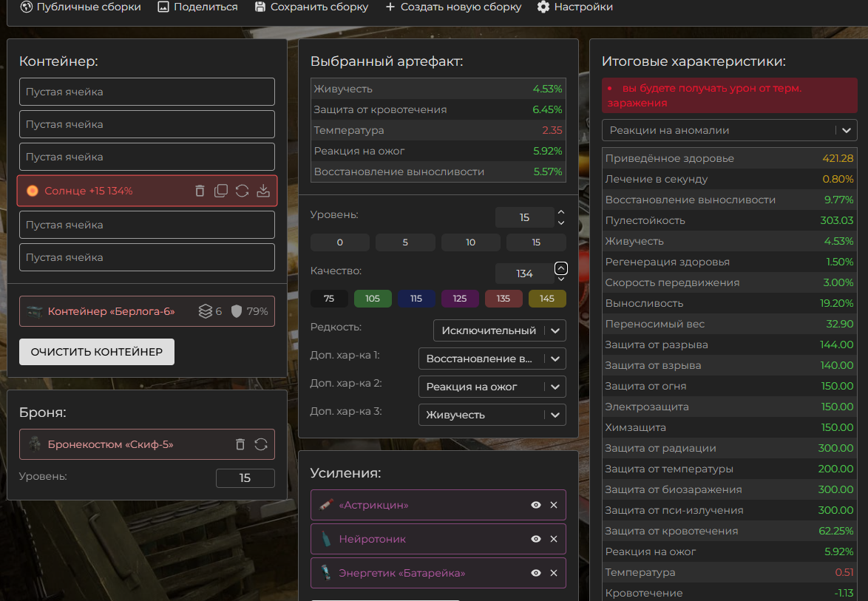Copy the Солнце +15 artifact
This screenshot has height=601, width=868.
tap(221, 191)
